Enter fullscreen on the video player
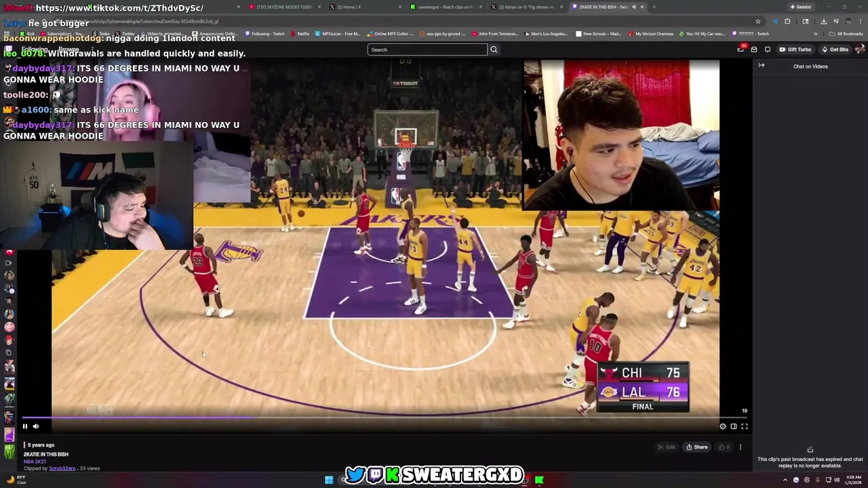The image size is (868, 488). click(745, 426)
